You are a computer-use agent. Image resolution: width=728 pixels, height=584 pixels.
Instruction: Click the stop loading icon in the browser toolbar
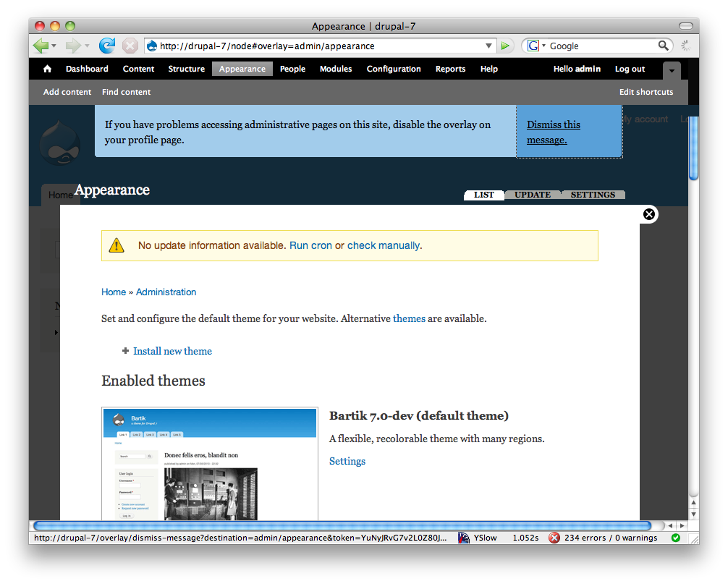tap(130, 45)
